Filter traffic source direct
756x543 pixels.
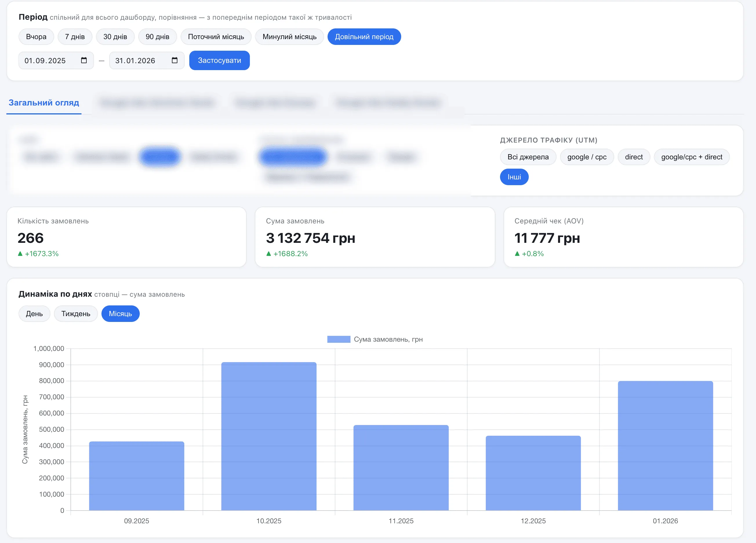point(634,157)
